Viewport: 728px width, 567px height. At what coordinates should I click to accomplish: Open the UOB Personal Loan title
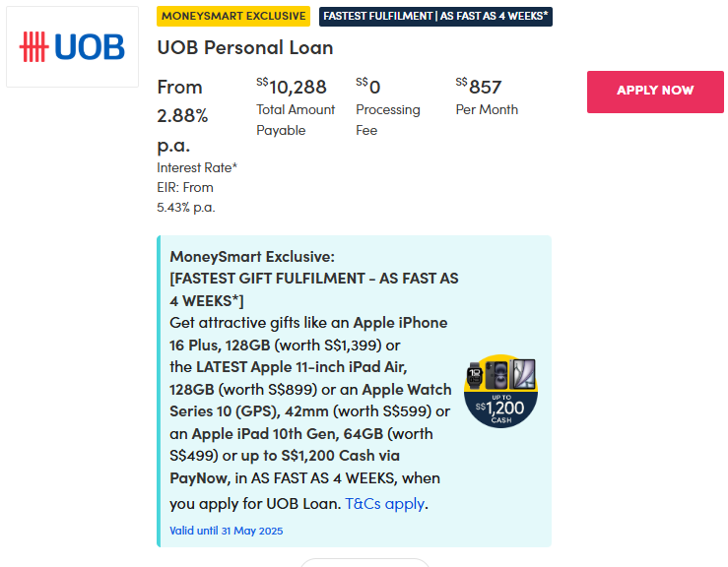(245, 47)
